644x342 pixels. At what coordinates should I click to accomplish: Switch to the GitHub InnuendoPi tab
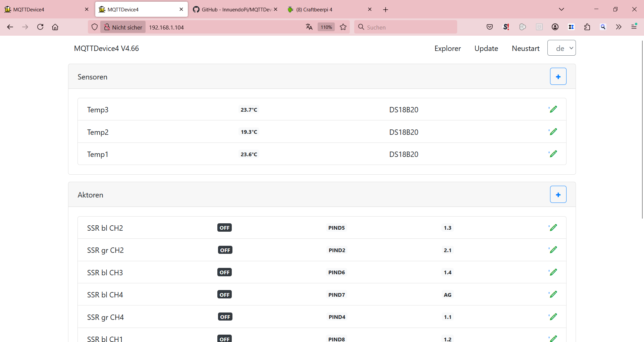235,9
